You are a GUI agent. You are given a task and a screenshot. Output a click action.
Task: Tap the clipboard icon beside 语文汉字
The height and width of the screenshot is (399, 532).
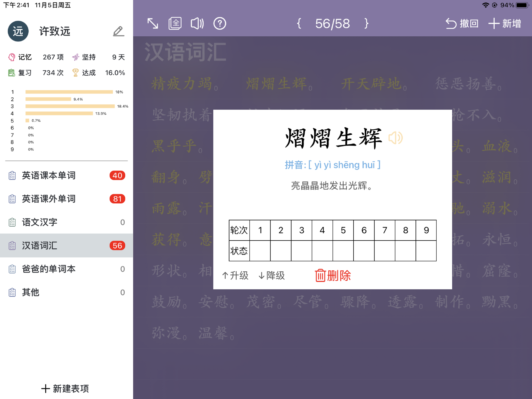click(x=12, y=222)
